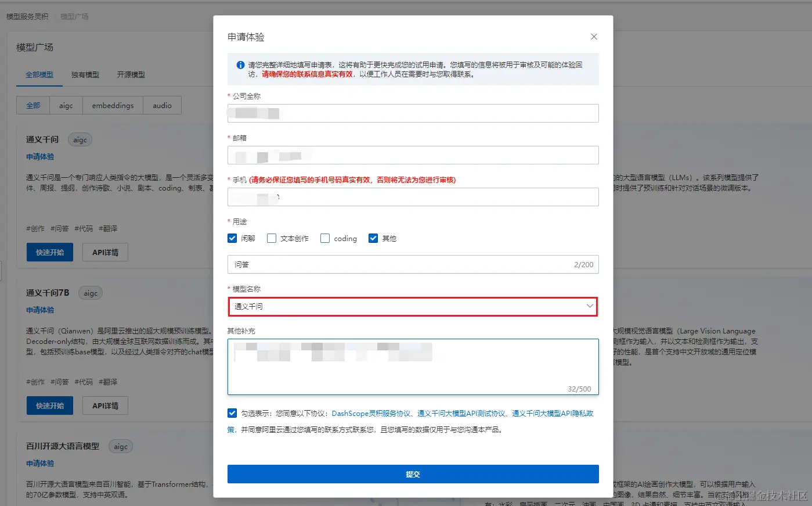Click the aigc tag on 百川开源大语言模型 card
Image resolution: width=812 pixels, height=506 pixels.
click(x=121, y=446)
